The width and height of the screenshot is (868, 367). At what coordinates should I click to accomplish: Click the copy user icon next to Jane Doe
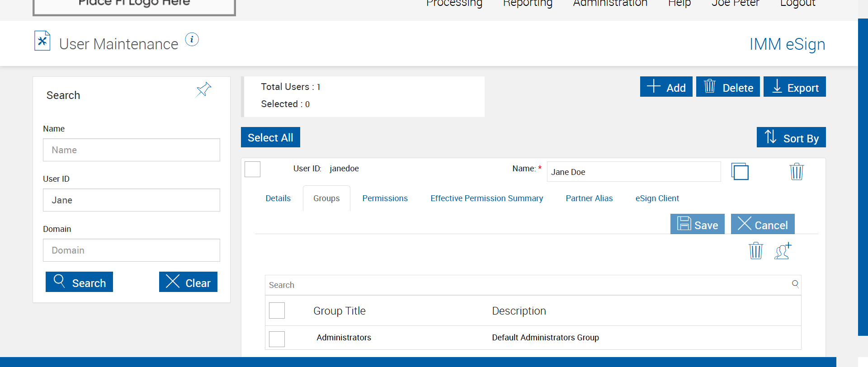point(740,172)
